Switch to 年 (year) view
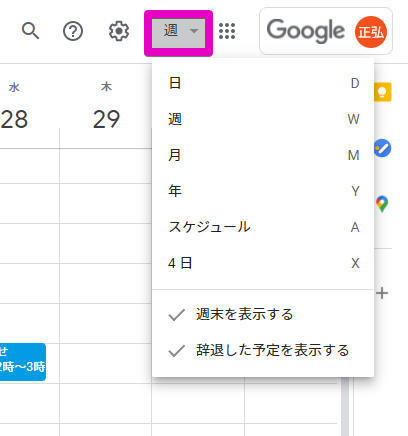This screenshot has width=408, height=436. coord(263,191)
